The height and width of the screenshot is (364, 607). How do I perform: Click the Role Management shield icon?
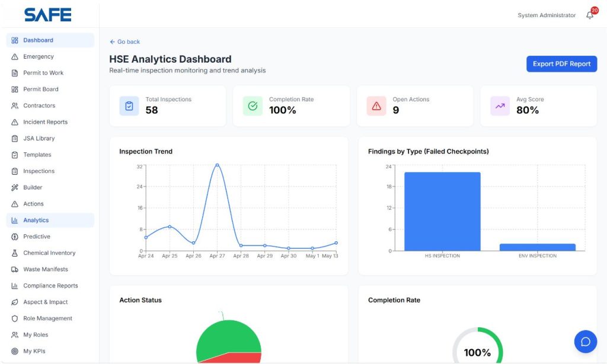pyautogui.click(x=15, y=318)
